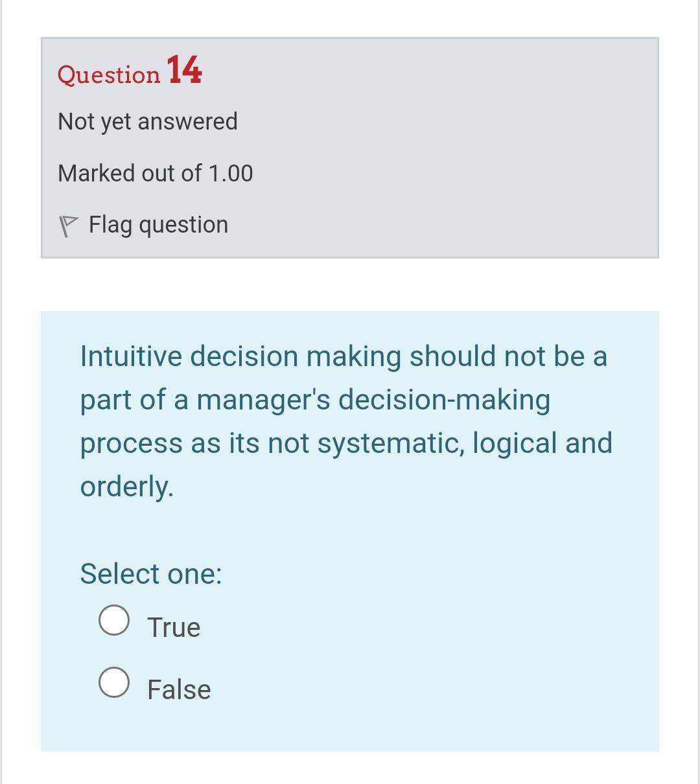This screenshot has width=700, height=784.
Task: Click the unselected circle next to True
Action: coord(113,620)
